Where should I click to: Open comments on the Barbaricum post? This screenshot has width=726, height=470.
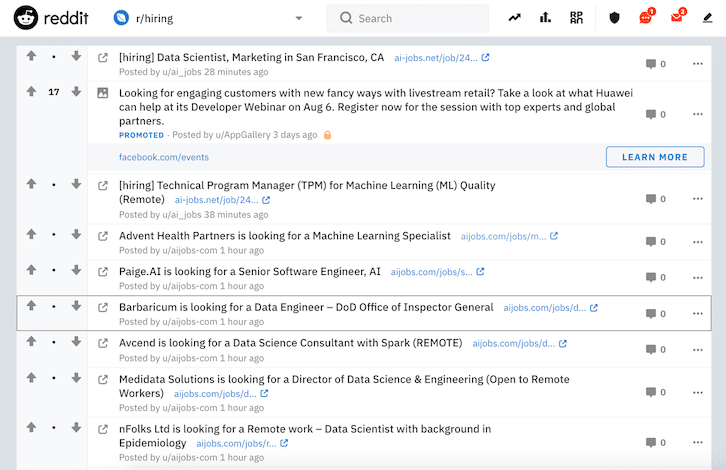pos(656,314)
